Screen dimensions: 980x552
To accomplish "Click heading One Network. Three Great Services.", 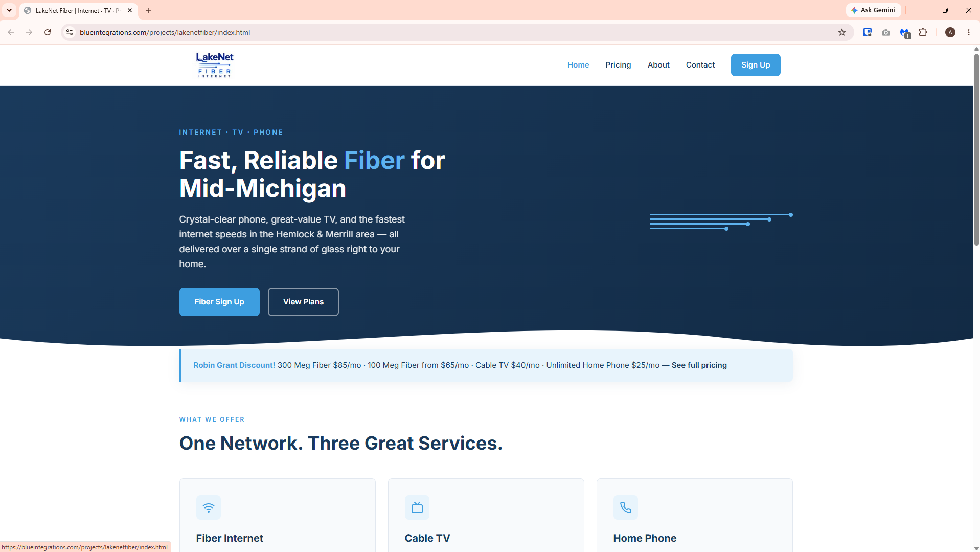I will coord(341,443).
